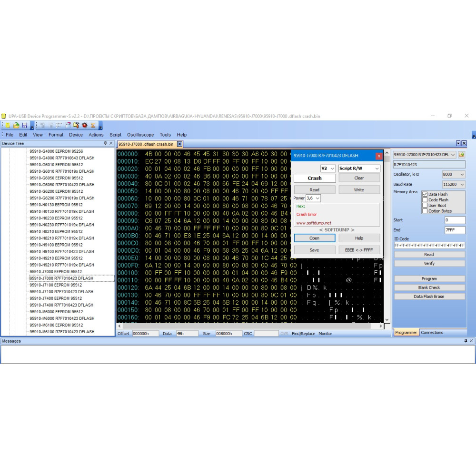
Task: Open the File menu
Action: click(10, 135)
